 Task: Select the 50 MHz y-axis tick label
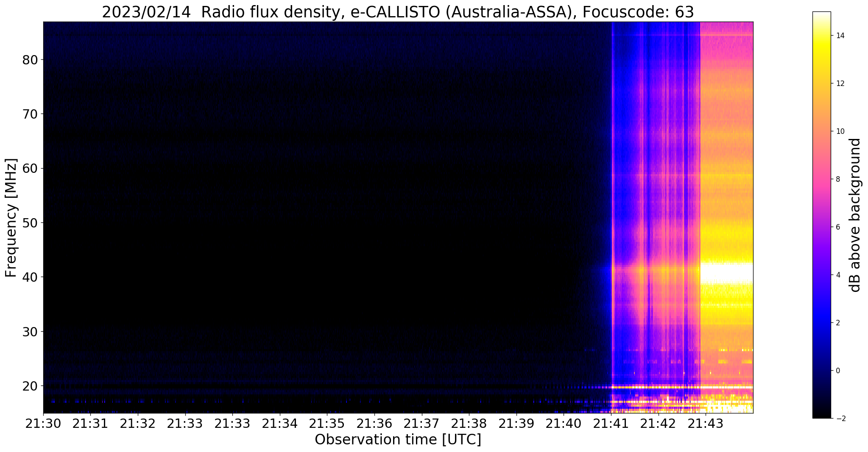coord(30,222)
